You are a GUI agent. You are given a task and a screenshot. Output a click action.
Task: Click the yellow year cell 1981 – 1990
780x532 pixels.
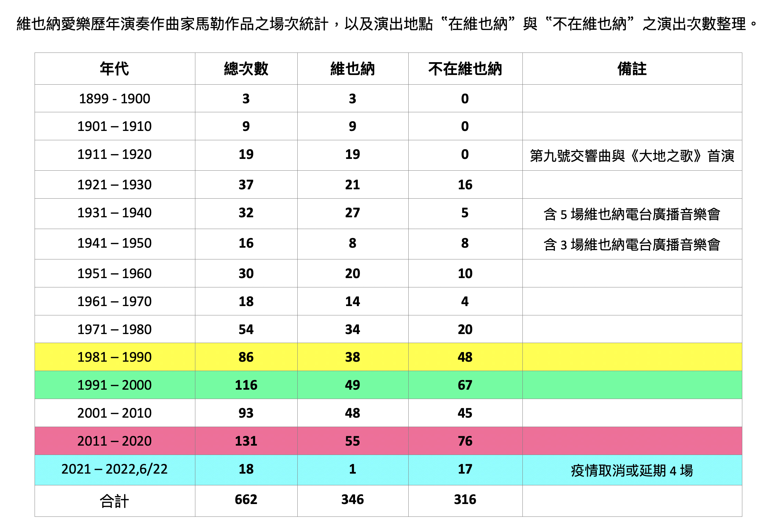(114, 357)
